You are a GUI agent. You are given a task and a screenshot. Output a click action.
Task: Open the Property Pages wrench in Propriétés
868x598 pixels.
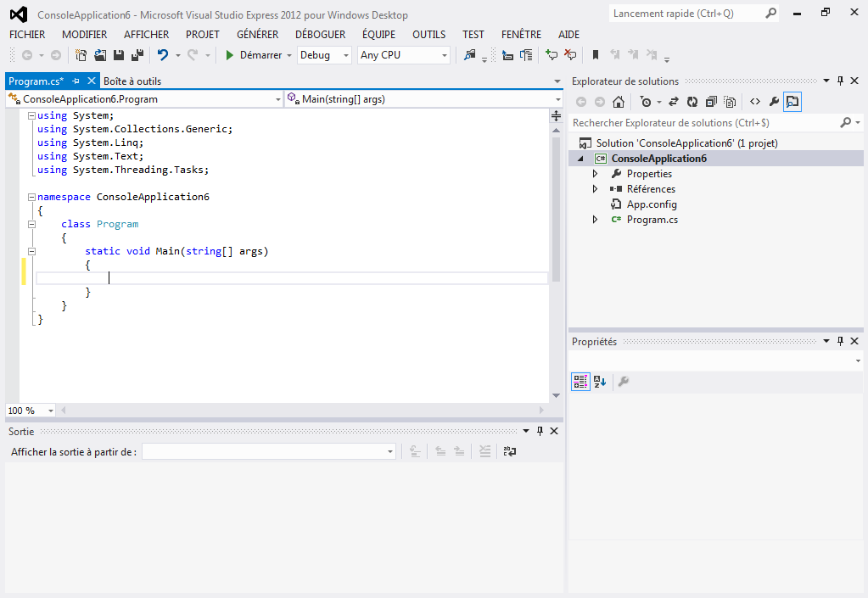(x=624, y=381)
